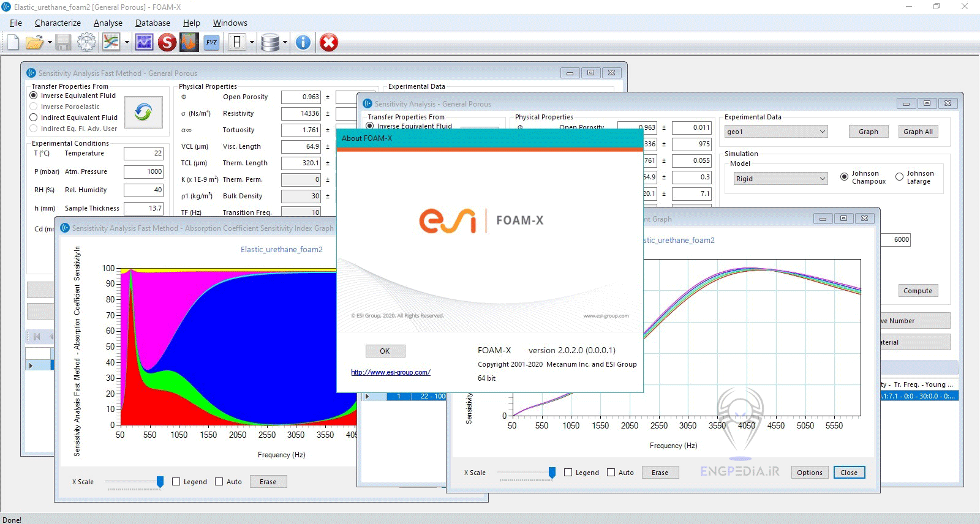Check Auto box in the right graph

[611, 473]
